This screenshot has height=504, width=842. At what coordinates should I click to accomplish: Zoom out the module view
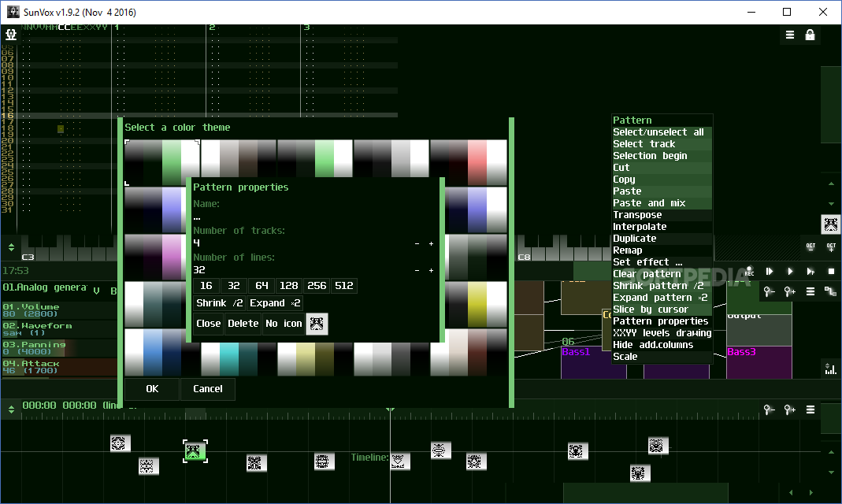point(770,291)
